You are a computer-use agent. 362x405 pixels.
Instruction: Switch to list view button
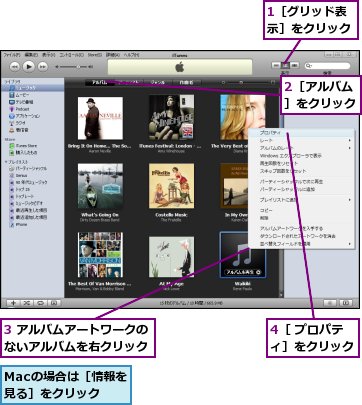[276, 66]
